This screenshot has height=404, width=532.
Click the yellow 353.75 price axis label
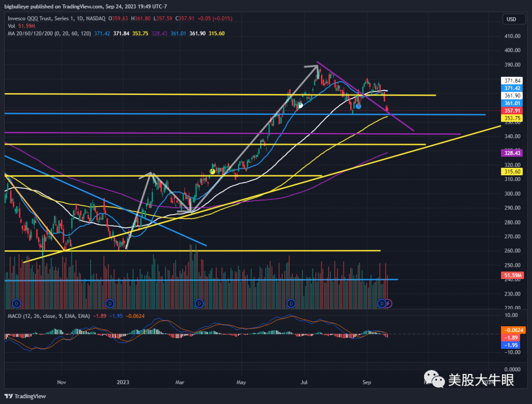pos(512,118)
